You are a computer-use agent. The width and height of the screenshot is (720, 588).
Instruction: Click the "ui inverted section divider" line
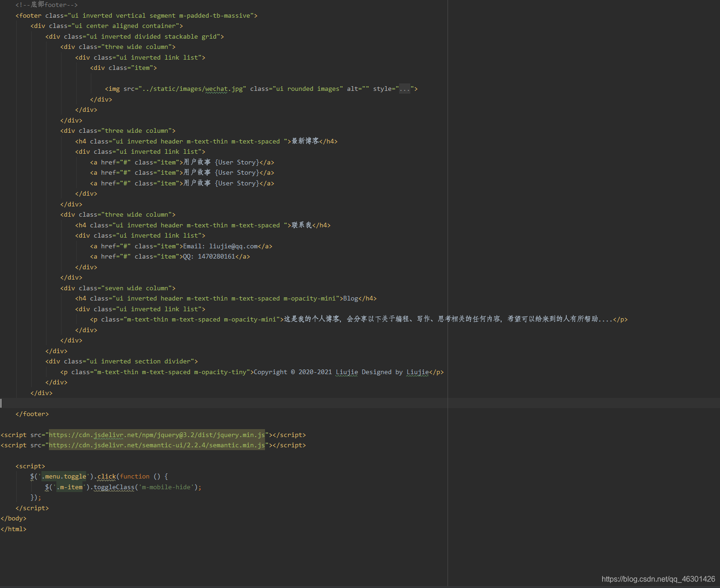(x=122, y=361)
